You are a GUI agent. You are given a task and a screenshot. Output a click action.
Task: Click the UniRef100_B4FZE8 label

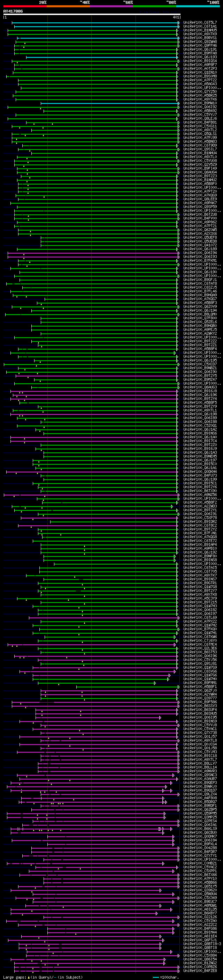tap(200, 971)
